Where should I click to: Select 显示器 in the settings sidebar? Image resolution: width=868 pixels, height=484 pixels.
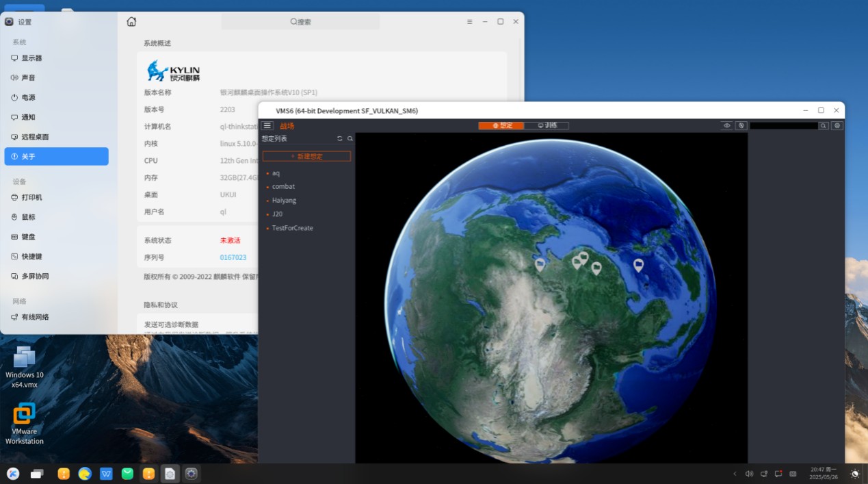(31, 58)
